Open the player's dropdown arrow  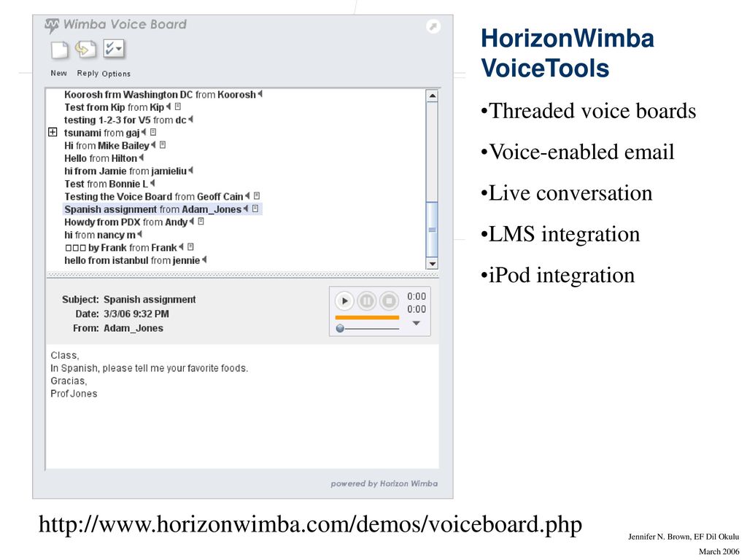click(x=416, y=323)
